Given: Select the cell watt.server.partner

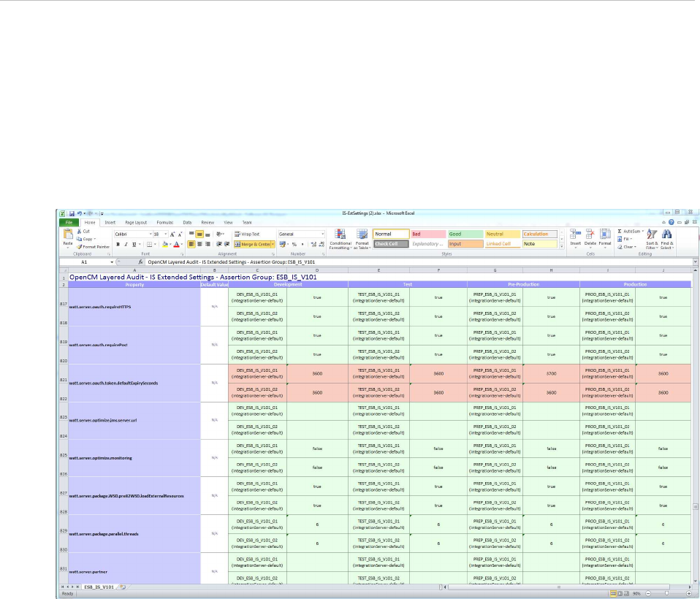Looking at the screenshot, I should pyautogui.click(x=134, y=568).
